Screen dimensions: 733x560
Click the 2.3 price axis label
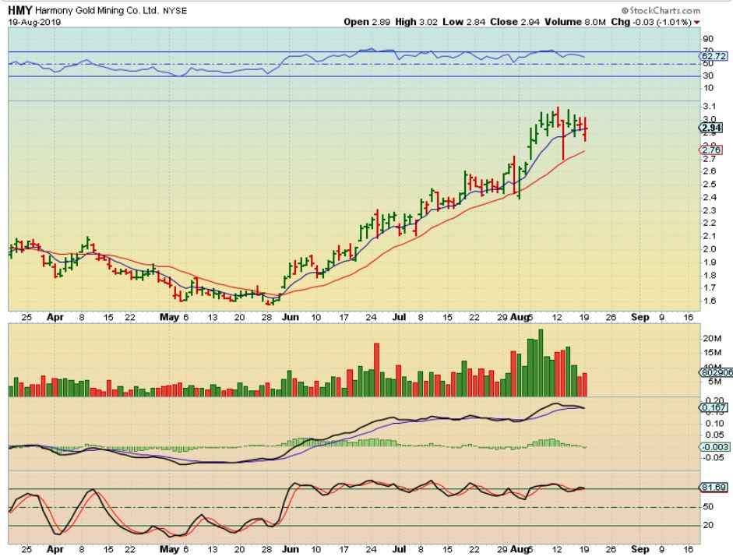point(709,210)
